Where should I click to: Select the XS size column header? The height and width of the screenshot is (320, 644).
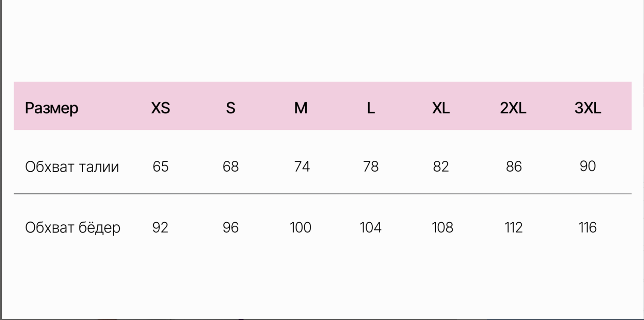(160, 108)
